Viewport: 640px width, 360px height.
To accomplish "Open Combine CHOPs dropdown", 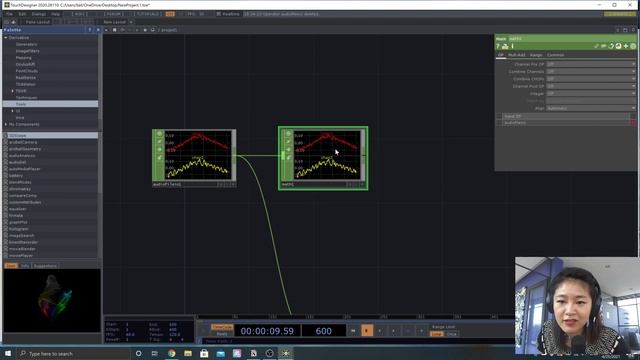I will tap(591, 79).
